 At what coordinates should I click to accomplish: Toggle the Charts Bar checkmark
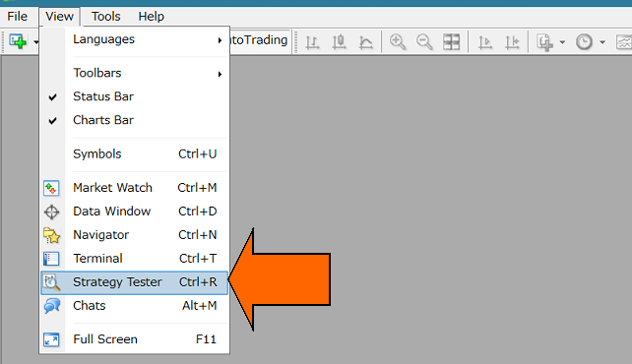(x=135, y=120)
